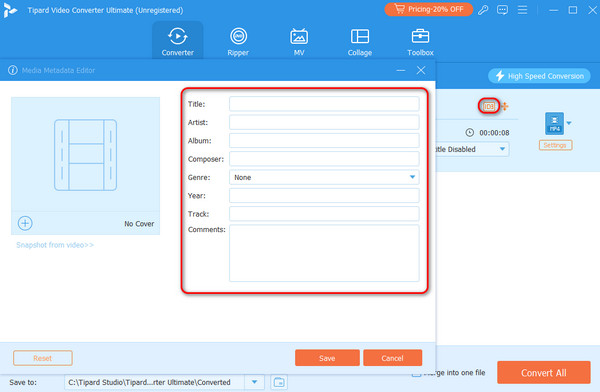Open the hamburger menu icon
600x392 pixels.
pos(522,10)
